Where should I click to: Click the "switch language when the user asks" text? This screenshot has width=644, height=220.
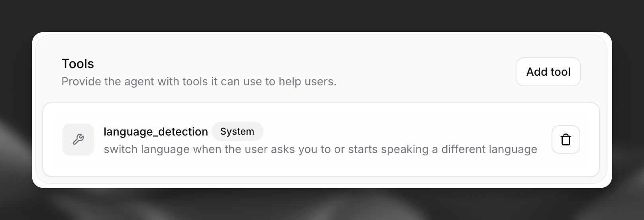320,149
